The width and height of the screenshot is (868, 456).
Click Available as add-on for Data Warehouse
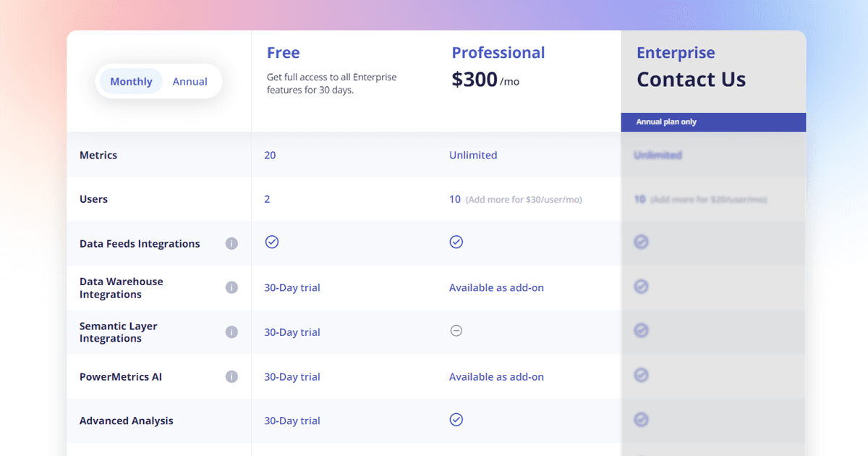point(496,287)
